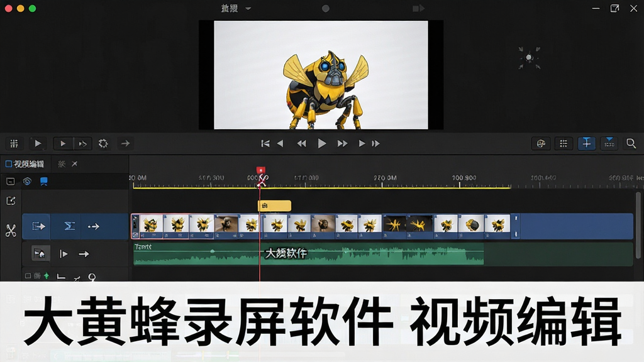The width and height of the screenshot is (644, 362).
Task: Toggle the checkbox on the bottom track row
Action: point(28,276)
